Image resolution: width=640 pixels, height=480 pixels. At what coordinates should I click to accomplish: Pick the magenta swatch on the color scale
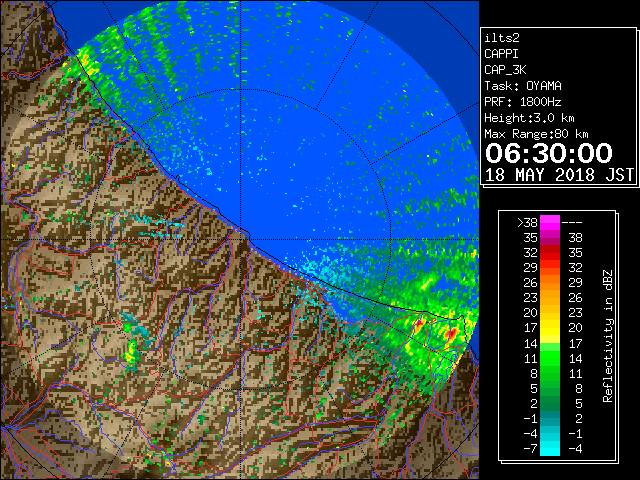[x=550, y=223]
